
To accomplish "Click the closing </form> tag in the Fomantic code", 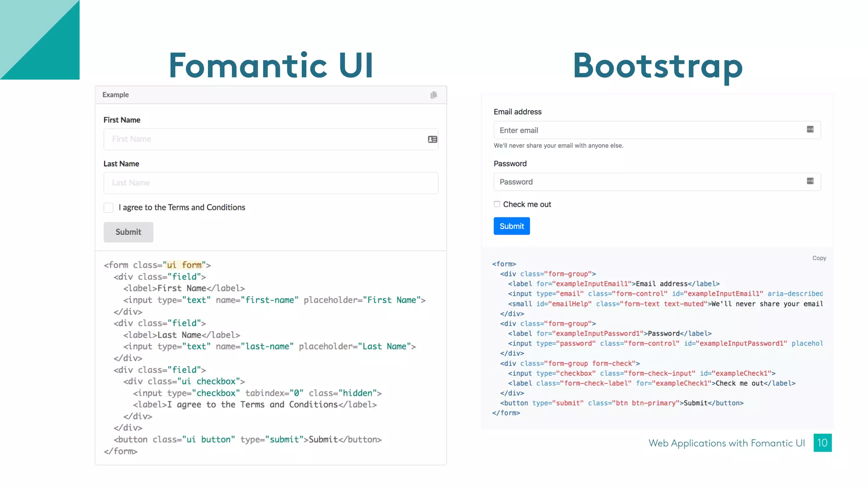I will tap(121, 452).
